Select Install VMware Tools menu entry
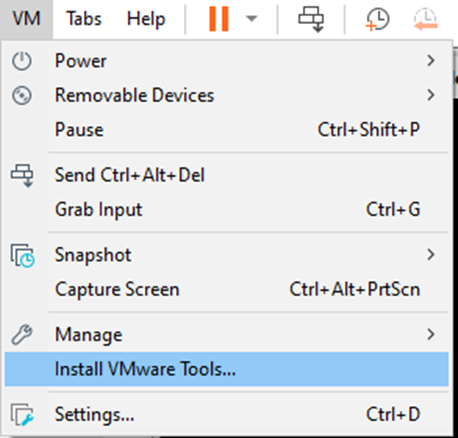The height and width of the screenshot is (438, 458). (227, 369)
